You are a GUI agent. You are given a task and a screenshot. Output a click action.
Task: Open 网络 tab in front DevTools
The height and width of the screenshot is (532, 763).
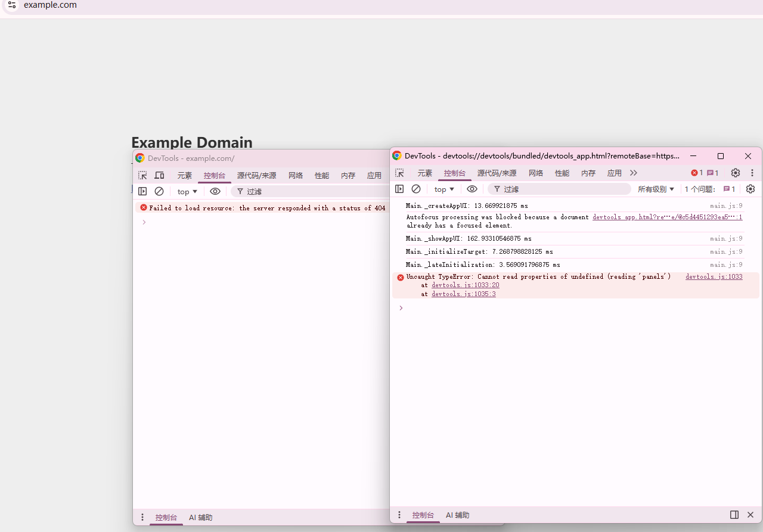coord(536,173)
